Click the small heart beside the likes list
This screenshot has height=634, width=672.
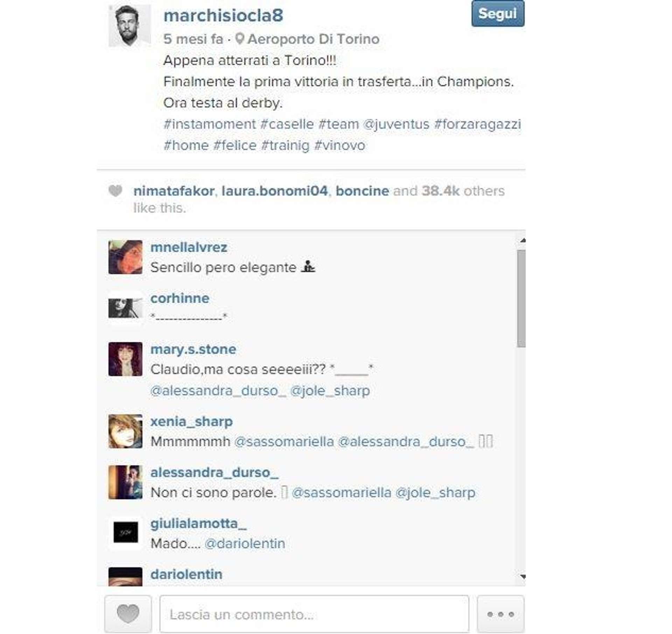coord(115,191)
